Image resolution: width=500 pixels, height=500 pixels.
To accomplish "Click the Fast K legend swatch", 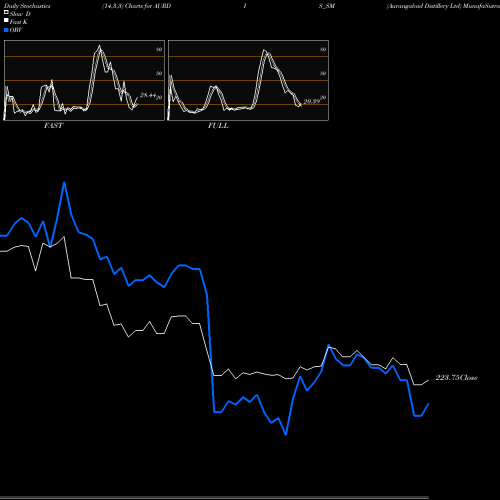I will coord(6,20).
